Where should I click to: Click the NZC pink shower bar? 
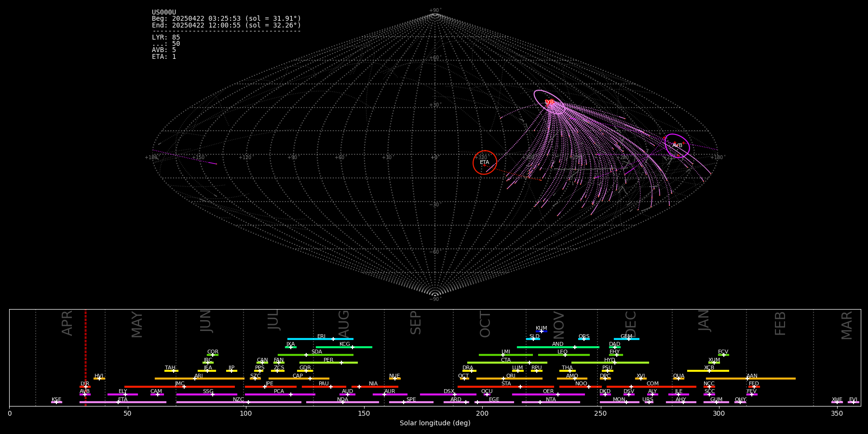point(239,402)
